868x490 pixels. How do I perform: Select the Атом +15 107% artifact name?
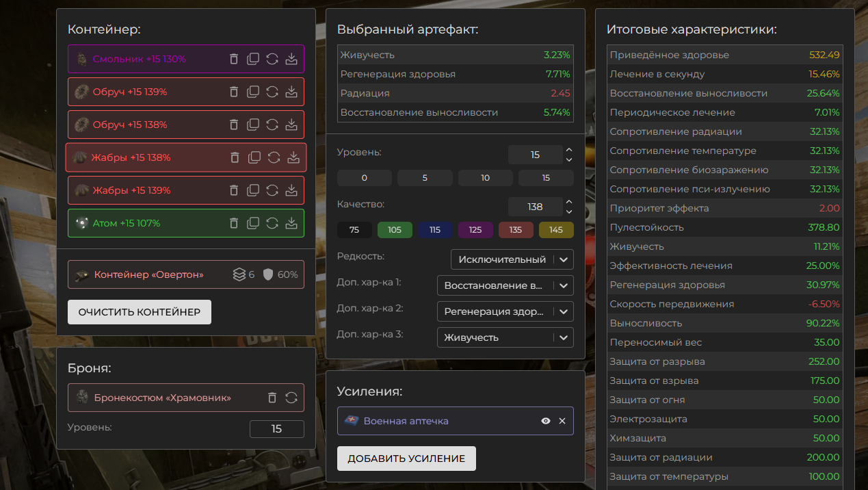127,223
